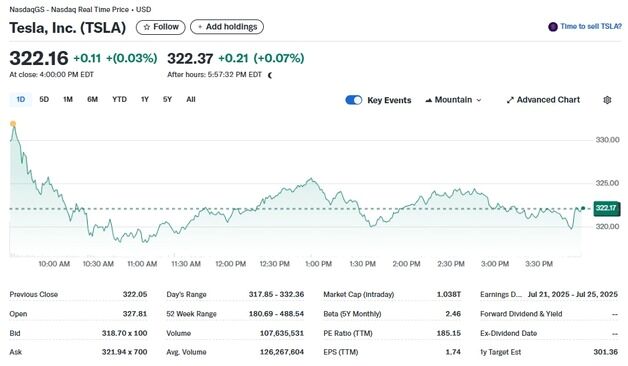This screenshot has width=628, height=366.
Task: Select the 1Y time range tab
Action: (x=145, y=100)
